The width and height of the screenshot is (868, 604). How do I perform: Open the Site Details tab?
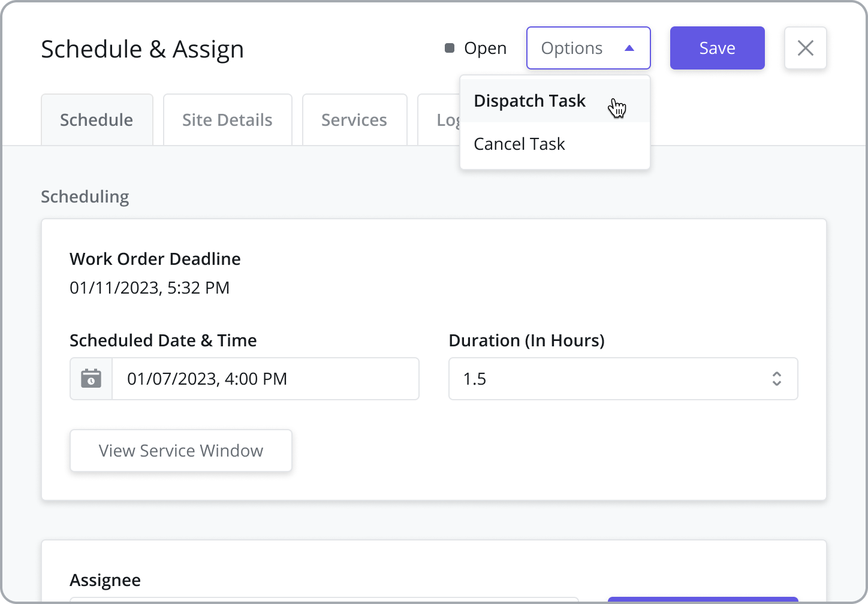click(227, 120)
